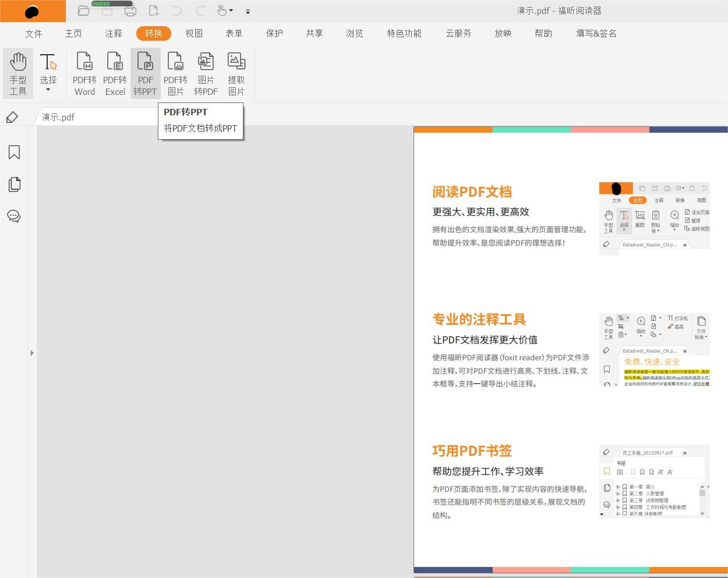Click PDF转Word conversion button
The width and height of the screenshot is (728, 578).
[84, 73]
